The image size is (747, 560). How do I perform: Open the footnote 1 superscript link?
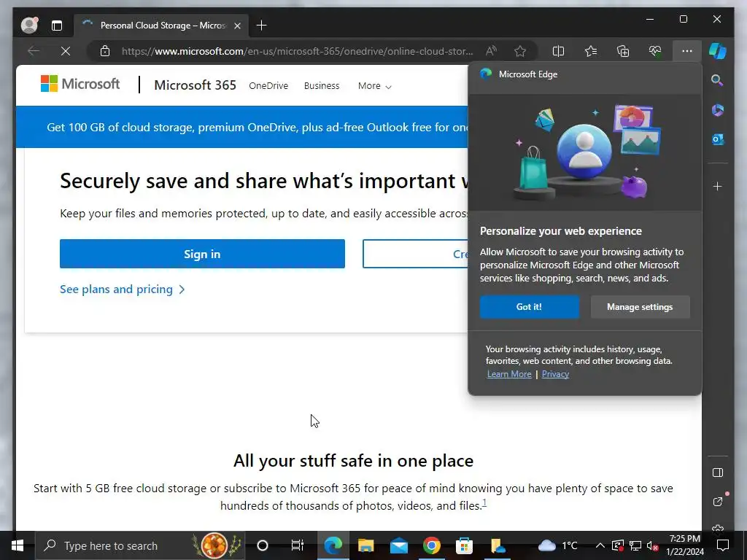[484, 502]
